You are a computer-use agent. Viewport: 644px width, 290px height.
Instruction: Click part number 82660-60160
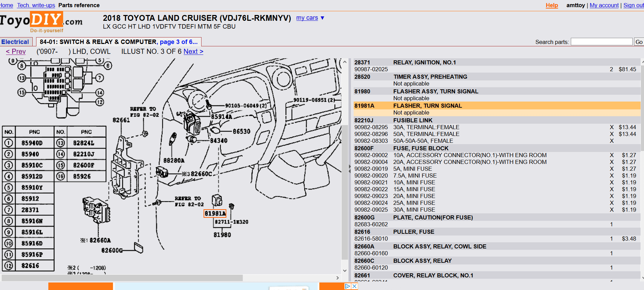pyautogui.click(x=371, y=253)
